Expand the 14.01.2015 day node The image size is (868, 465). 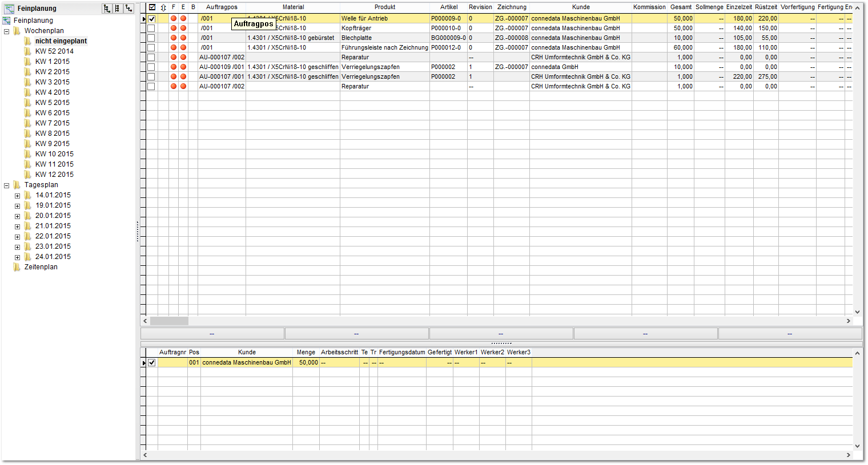(x=17, y=196)
